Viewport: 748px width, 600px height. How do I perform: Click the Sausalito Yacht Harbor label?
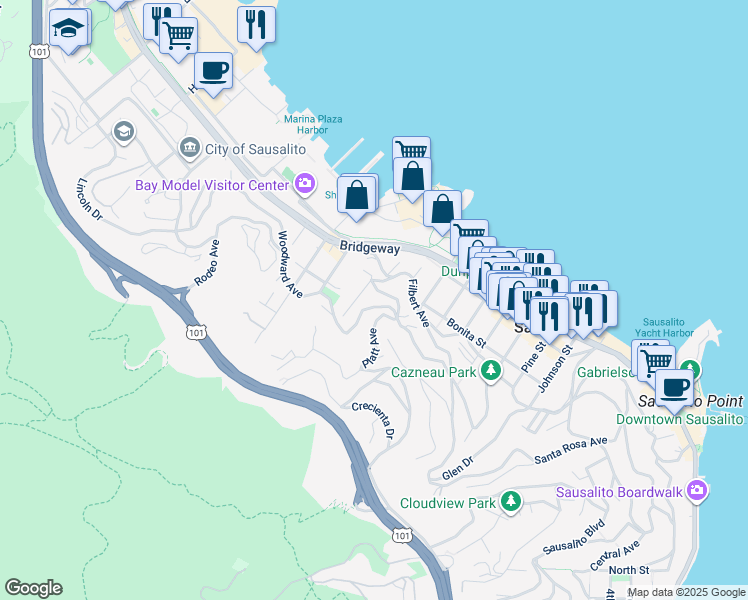664,327
